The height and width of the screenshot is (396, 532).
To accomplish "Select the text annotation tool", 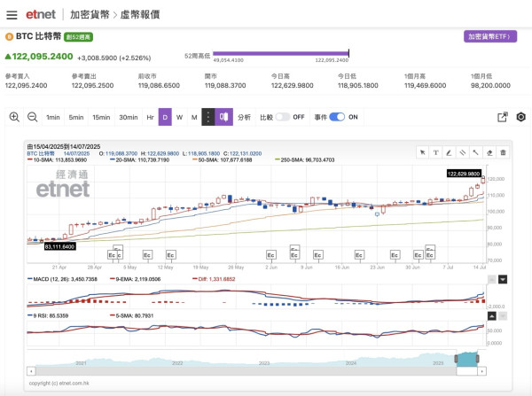I will 436,152.
